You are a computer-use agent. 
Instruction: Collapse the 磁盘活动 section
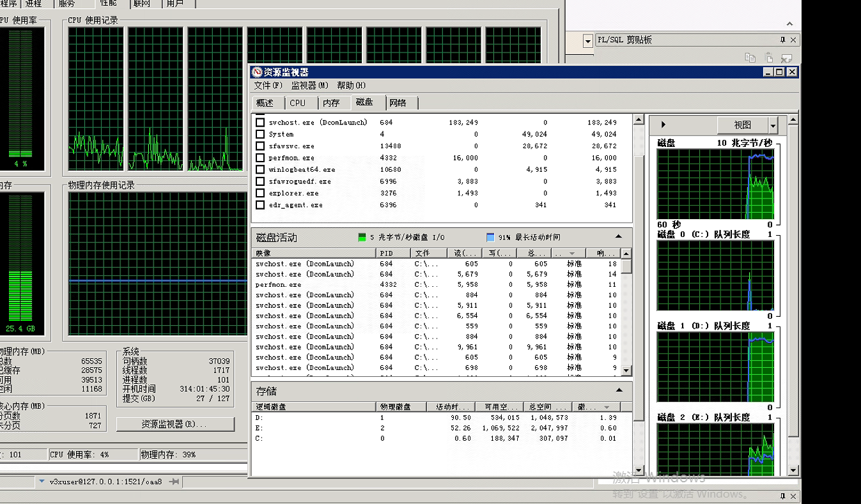(619, 237)
